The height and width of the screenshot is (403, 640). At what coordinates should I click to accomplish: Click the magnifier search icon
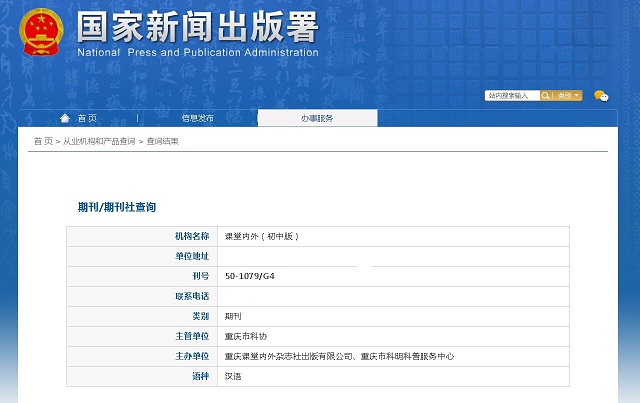[x=546, y=96]
